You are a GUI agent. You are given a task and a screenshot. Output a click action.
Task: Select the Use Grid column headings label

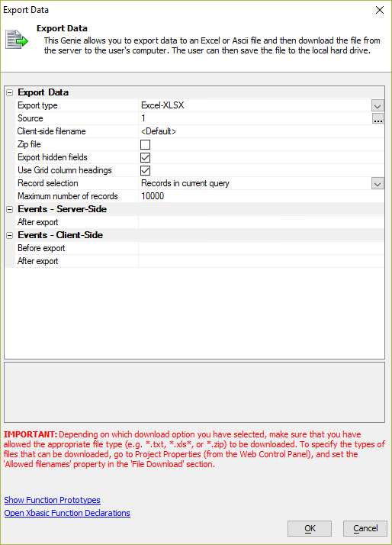click(65, 170)
